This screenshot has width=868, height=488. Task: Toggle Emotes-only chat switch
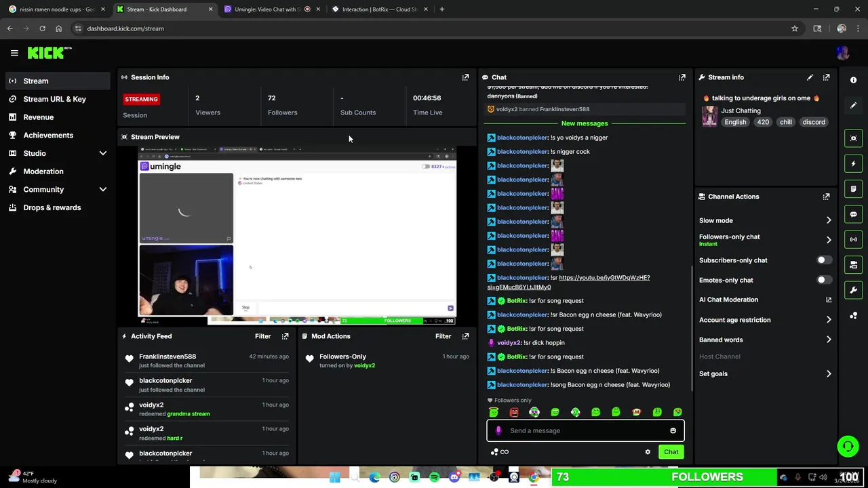[x=824, y=280]
